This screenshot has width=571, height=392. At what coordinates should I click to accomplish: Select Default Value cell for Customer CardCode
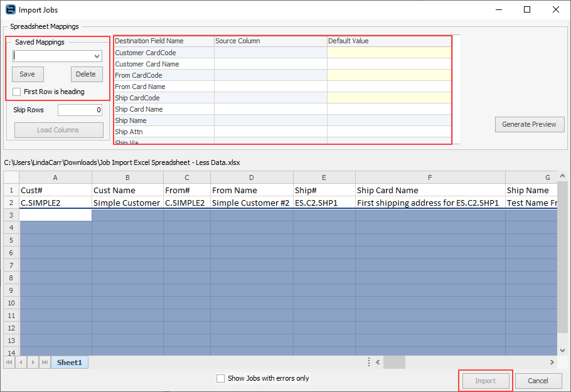pos(389,53)
